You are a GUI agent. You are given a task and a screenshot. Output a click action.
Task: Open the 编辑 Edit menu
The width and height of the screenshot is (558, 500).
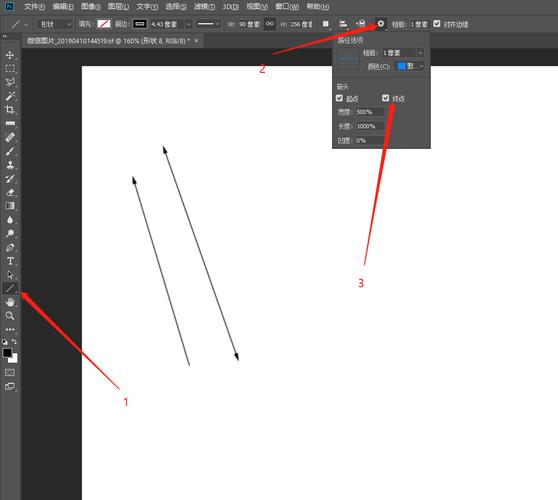coord(63,6)
